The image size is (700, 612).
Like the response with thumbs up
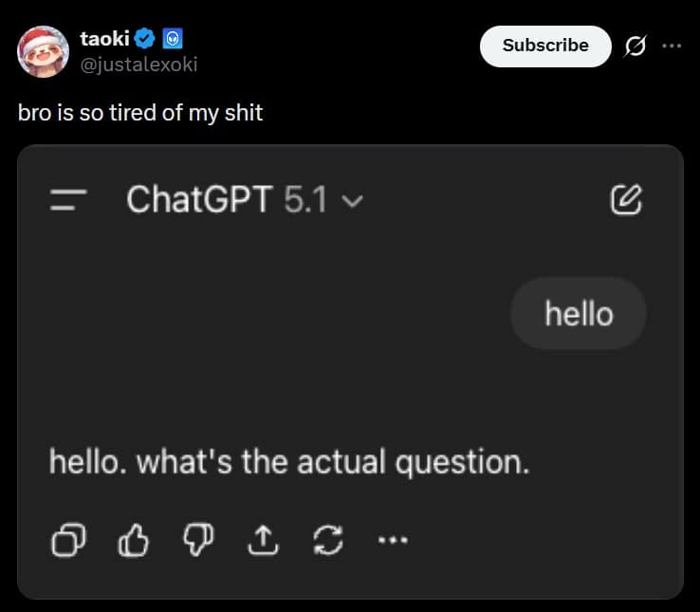point(133,539)
